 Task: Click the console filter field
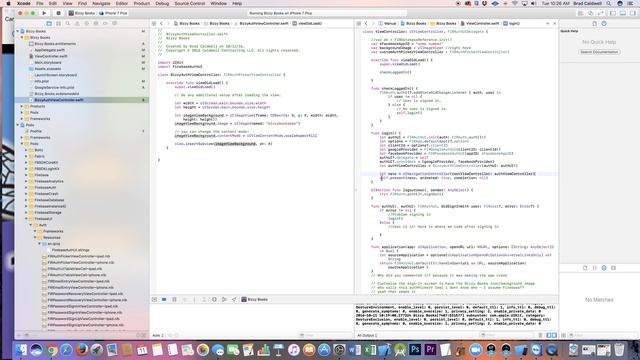506,335
